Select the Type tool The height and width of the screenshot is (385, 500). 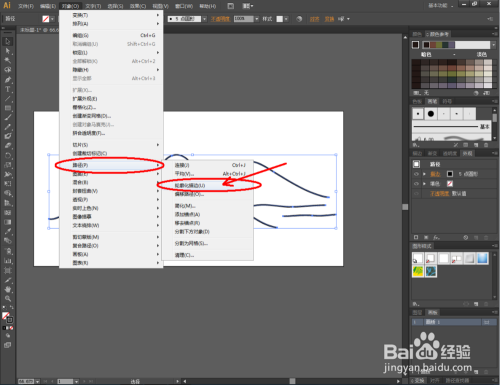coord(8,89)
